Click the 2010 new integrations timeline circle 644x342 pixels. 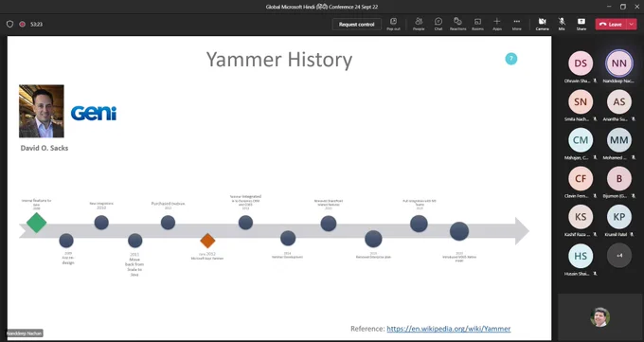pos(101,223)
